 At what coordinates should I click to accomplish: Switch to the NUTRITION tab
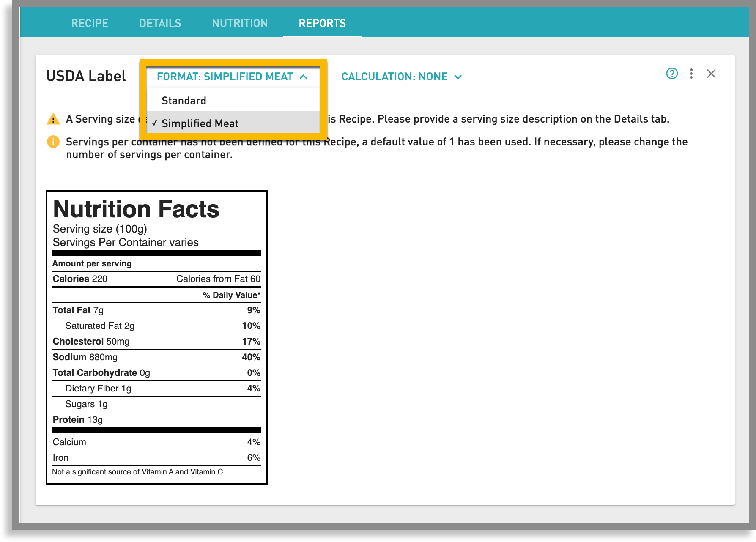pos(240,23)
